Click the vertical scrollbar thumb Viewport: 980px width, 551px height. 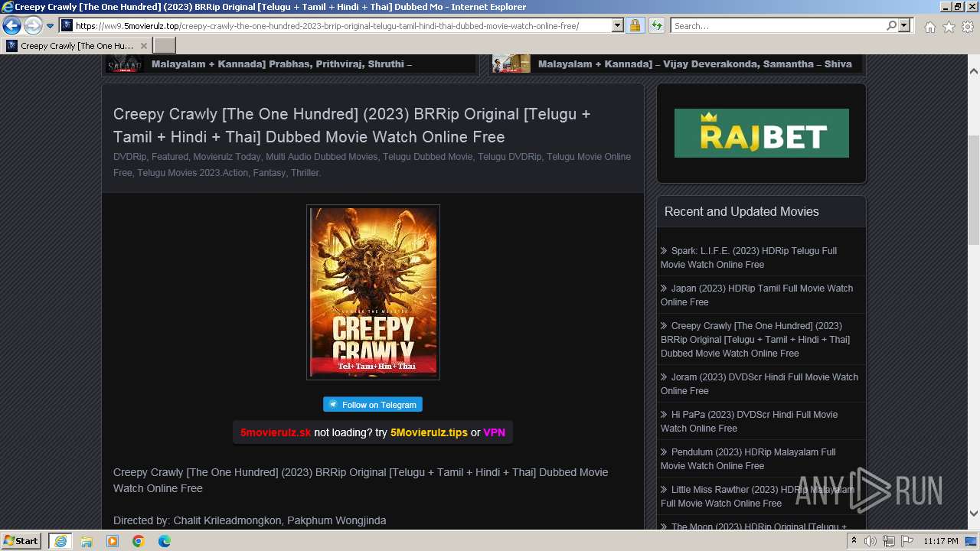pyautogui.click(x=974, y=188)
